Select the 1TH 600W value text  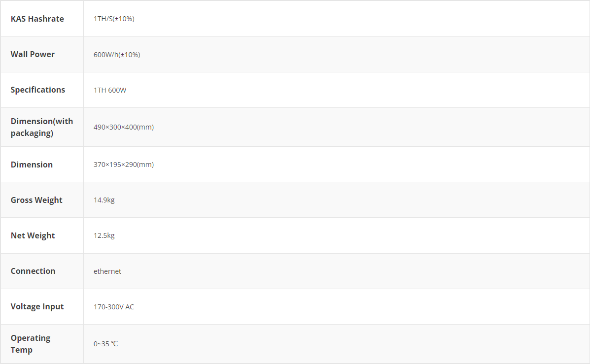pyautogui.click(x=110, y=90)
